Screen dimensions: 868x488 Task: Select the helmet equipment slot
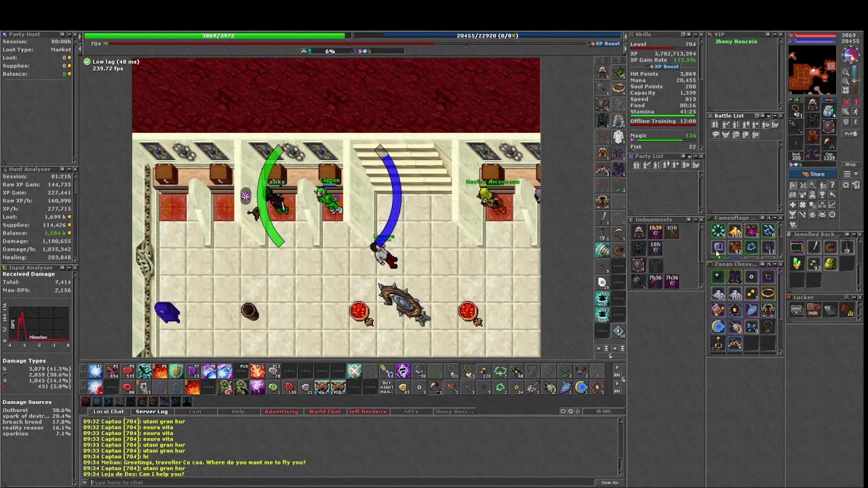[x=812, y=103]
